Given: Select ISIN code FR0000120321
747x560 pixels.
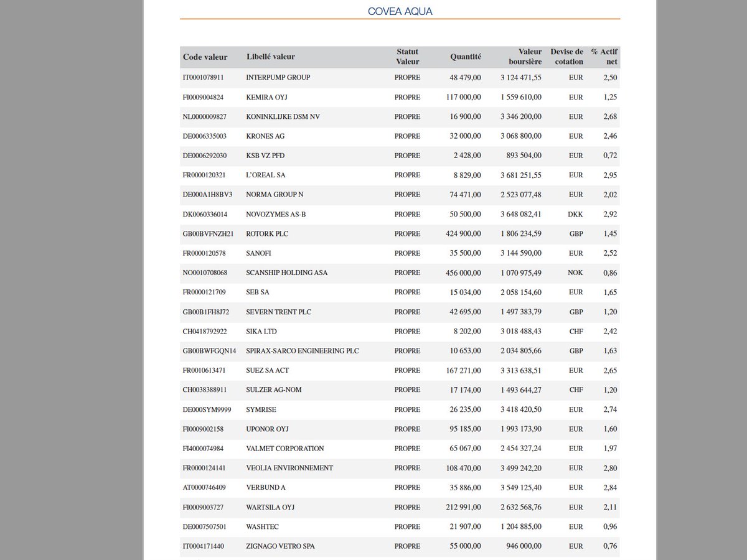Looking at the screenshot, I should click(204, 175).
